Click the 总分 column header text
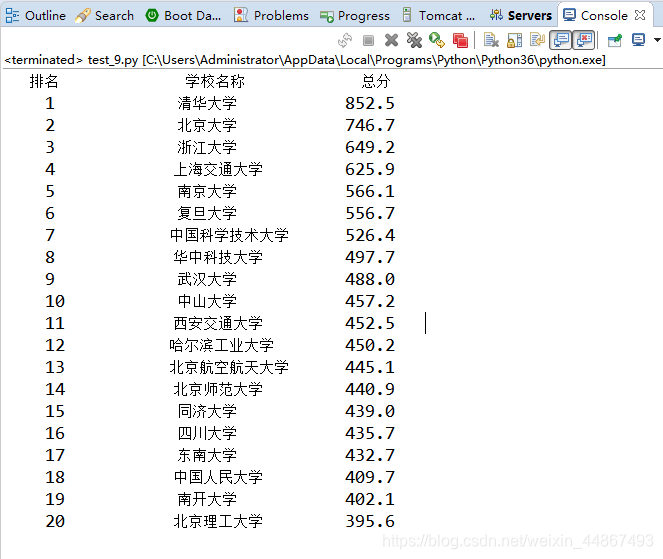This screenshot has width=663, height=559. 376,81
